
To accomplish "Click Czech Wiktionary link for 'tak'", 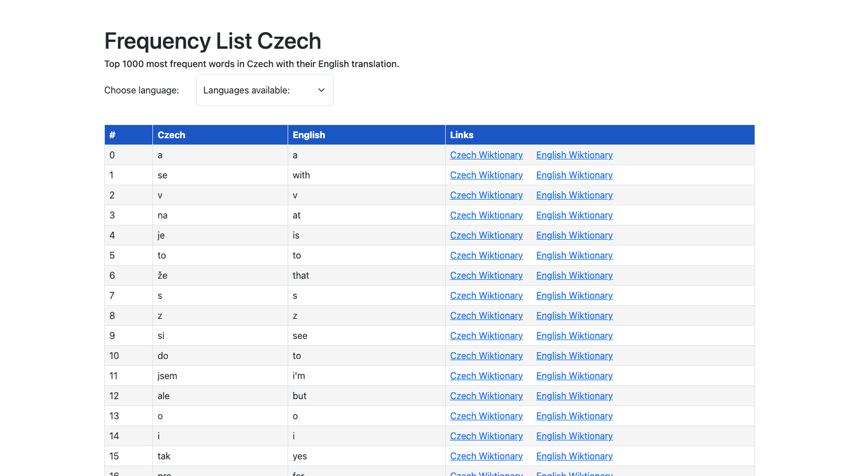I will tap(486, 456).
